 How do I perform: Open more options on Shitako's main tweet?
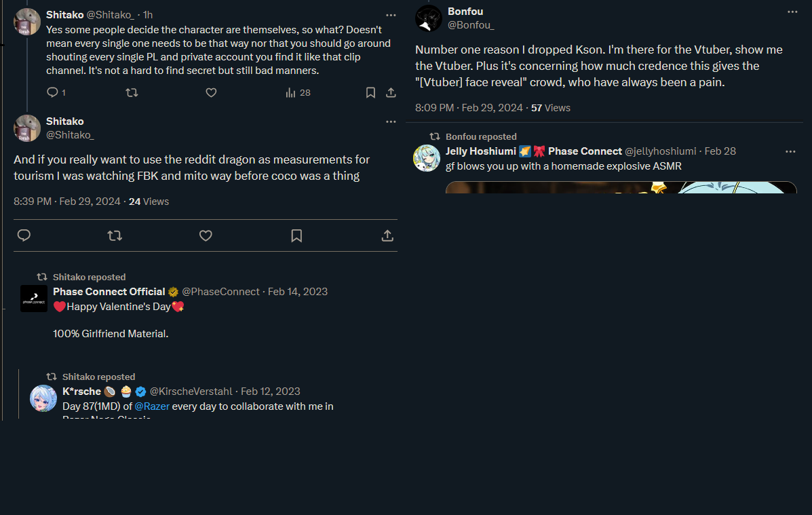(391, 121)
